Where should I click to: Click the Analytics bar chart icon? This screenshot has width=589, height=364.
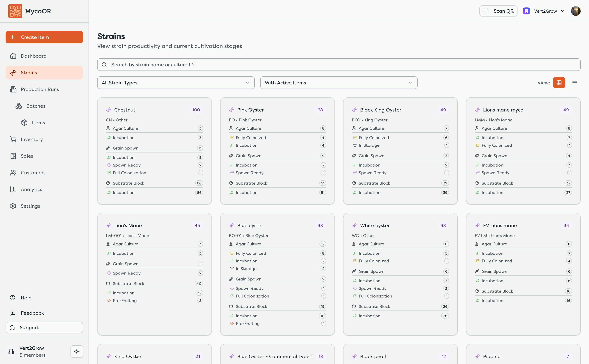[x=13, y=189]
